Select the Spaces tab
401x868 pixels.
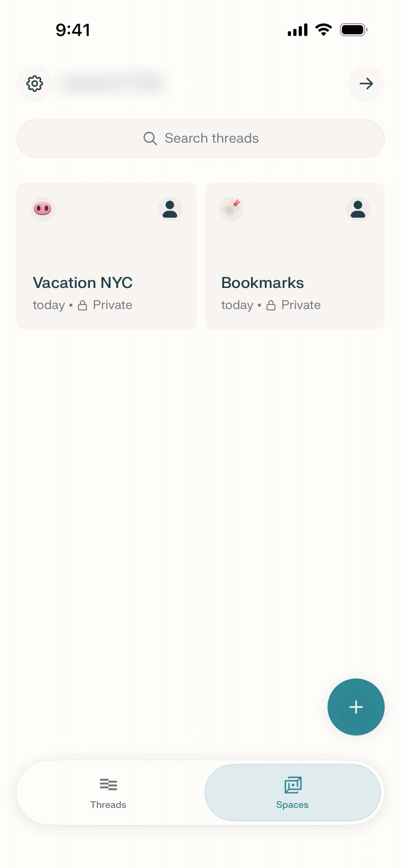pos(292,793)
